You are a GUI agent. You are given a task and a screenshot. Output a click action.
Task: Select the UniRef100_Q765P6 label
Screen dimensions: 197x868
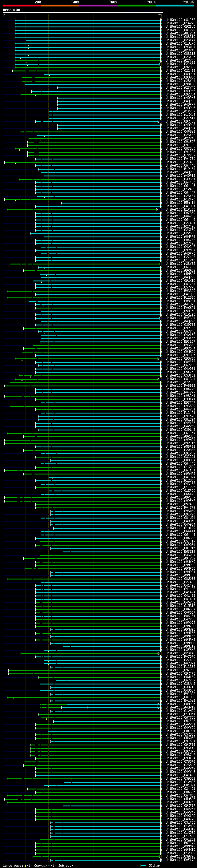click(180, 761)
